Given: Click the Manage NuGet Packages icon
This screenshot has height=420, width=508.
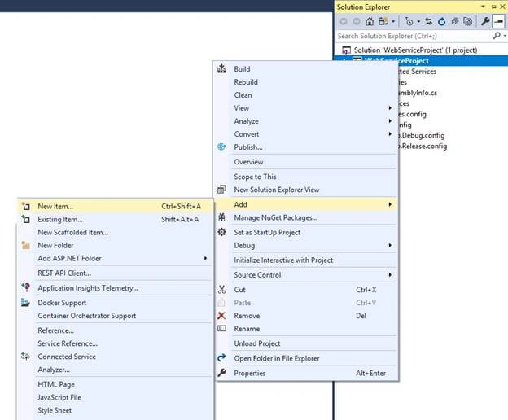Looking at the screenshot, I should click(221, 217).
